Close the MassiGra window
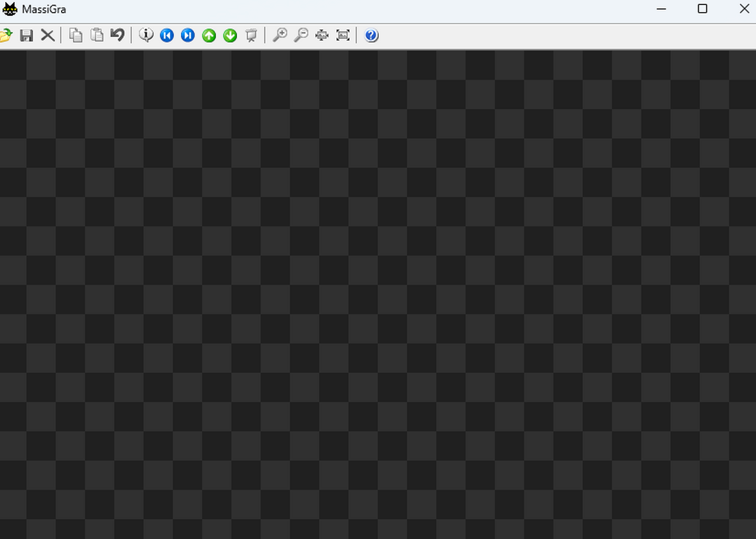The image size is (756, 539). pos(744,9)
